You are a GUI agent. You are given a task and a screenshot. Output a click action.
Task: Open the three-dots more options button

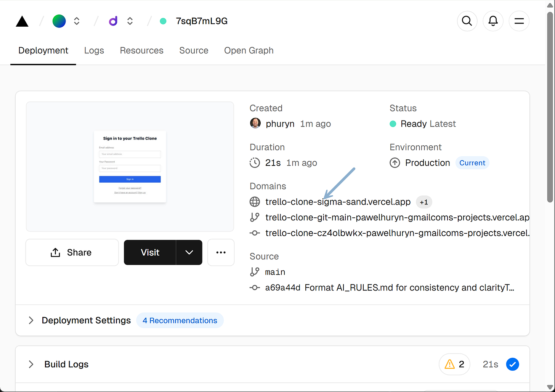[x=221, y=252]
